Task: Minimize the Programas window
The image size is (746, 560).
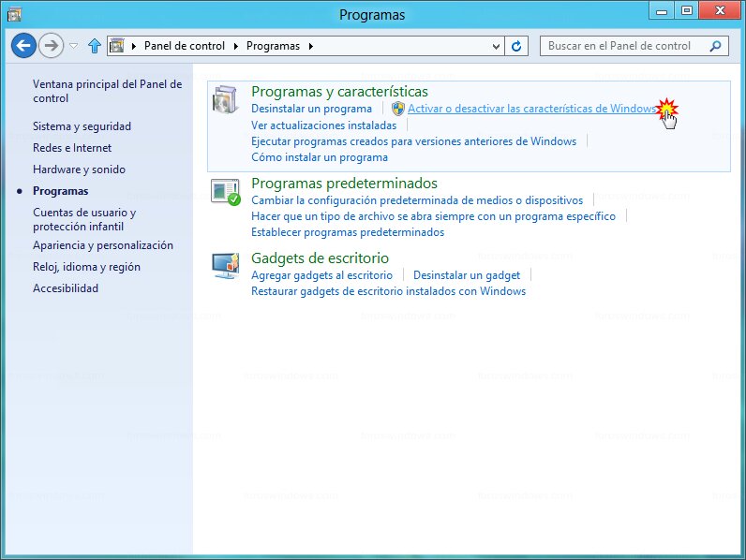Action: coord(662,11)
